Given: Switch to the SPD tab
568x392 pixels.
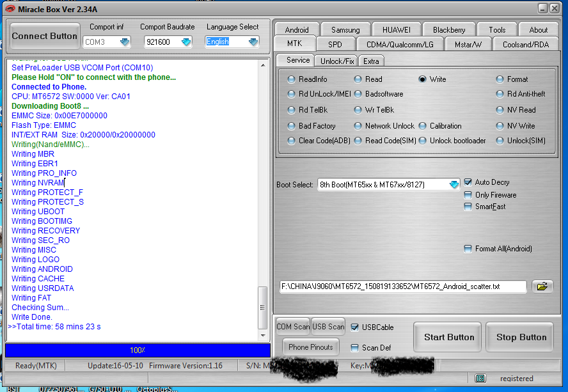Looking at the screenshot, I should coord(335,45).
